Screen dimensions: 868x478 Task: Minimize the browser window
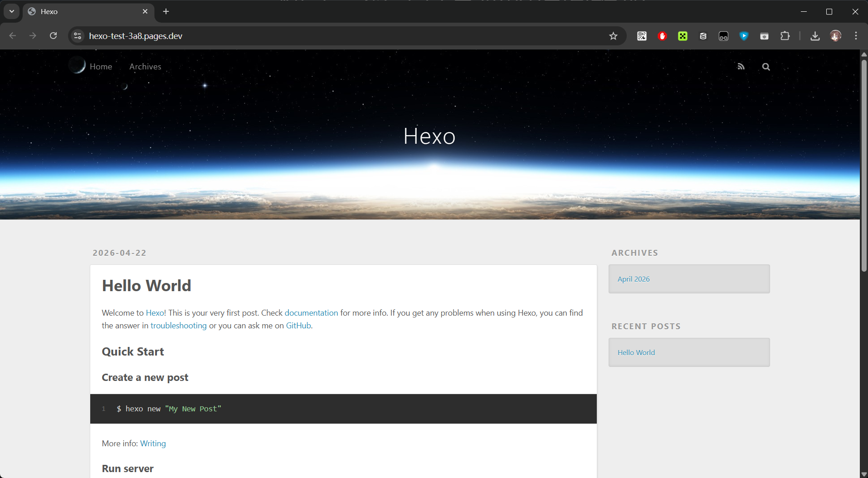[804, 11]
